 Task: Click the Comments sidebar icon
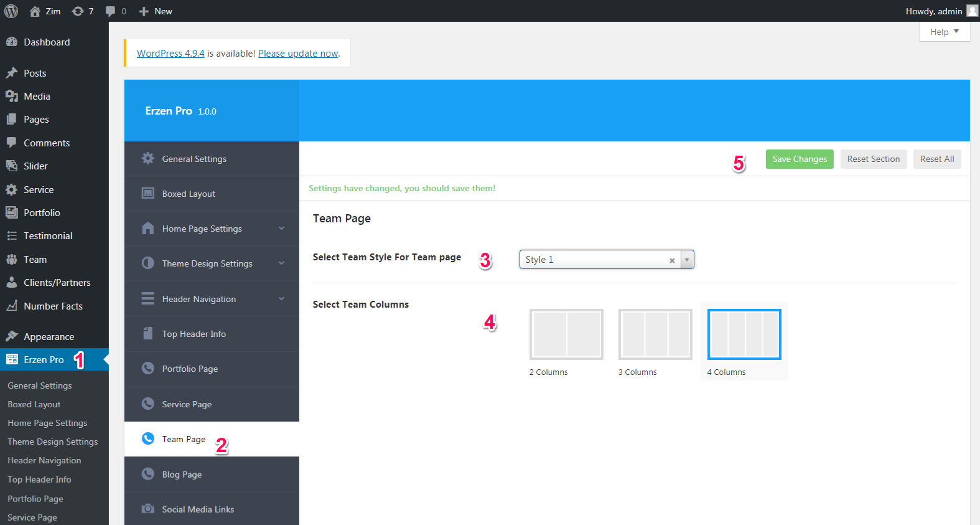pyautogui.click(x=11, y=142)
